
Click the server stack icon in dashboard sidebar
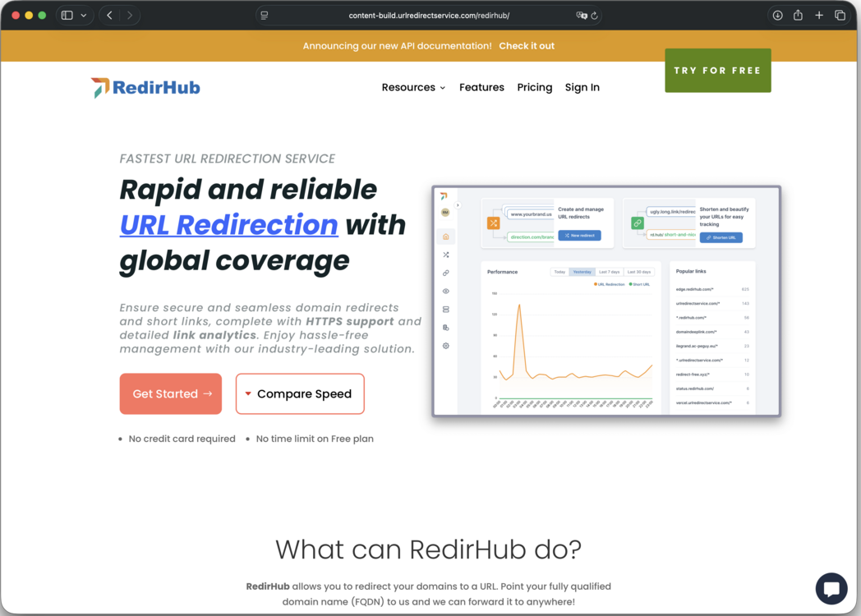point(446,309)
